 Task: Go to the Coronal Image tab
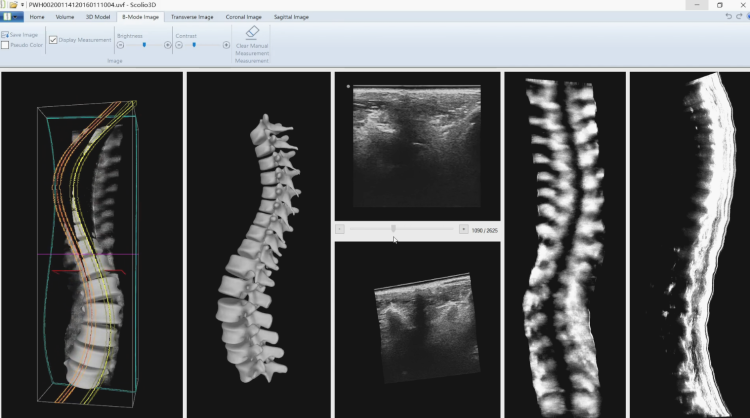pos(242,17)
